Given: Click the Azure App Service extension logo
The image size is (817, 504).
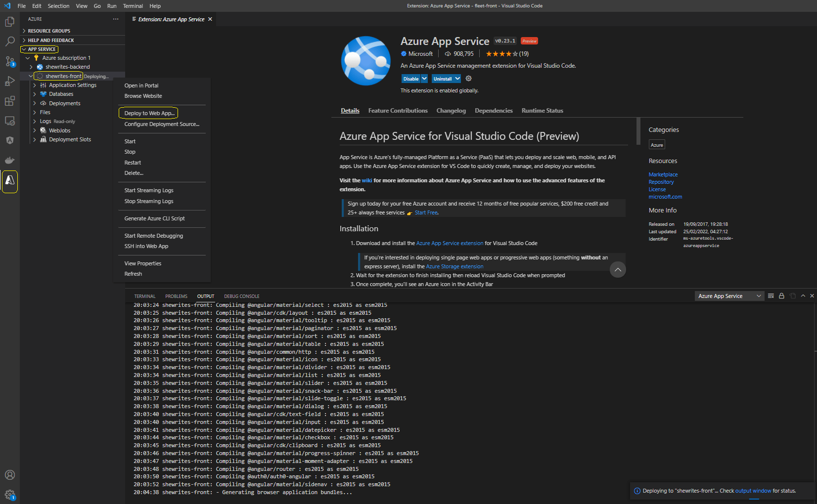Looking at the screenshot, I should click(366, 61).
